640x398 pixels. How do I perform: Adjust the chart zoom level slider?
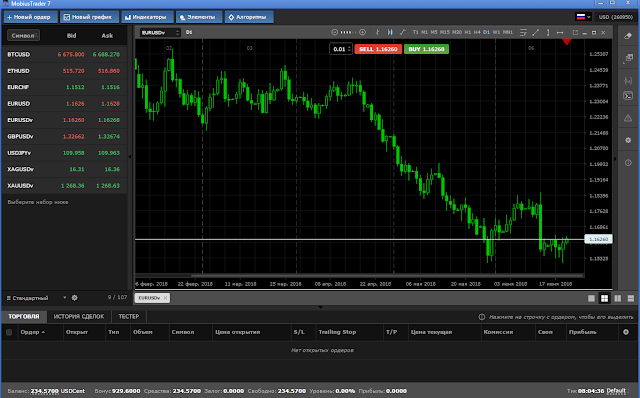click(x=348, y=32)
